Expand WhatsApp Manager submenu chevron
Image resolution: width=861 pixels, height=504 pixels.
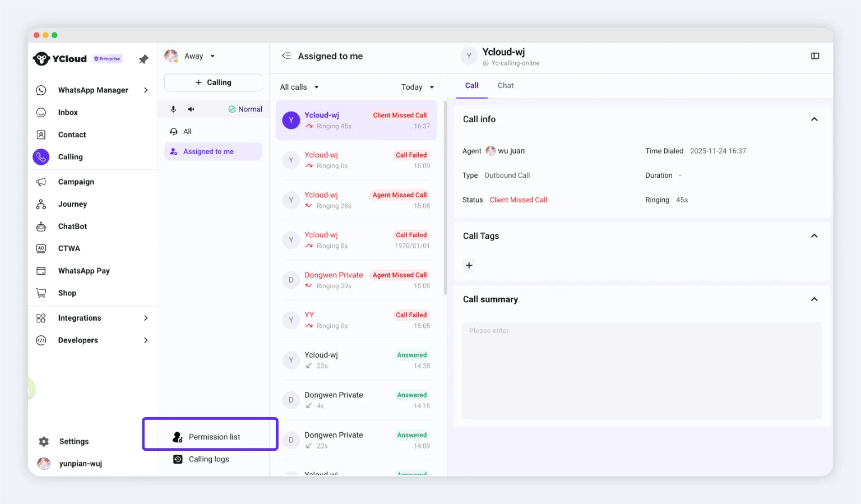(x=146, y=90)
